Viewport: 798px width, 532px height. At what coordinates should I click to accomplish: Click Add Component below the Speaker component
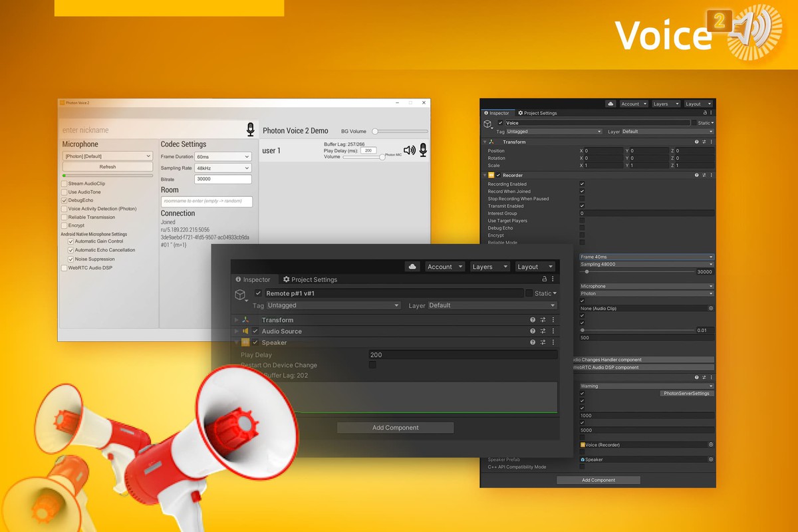pyautogui.click(x=395, y=428)
